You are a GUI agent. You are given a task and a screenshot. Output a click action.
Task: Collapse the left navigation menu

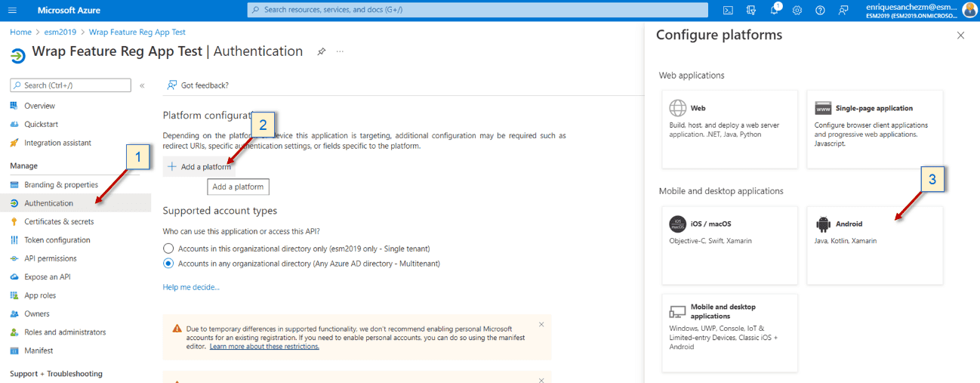[x=142, y=85]
